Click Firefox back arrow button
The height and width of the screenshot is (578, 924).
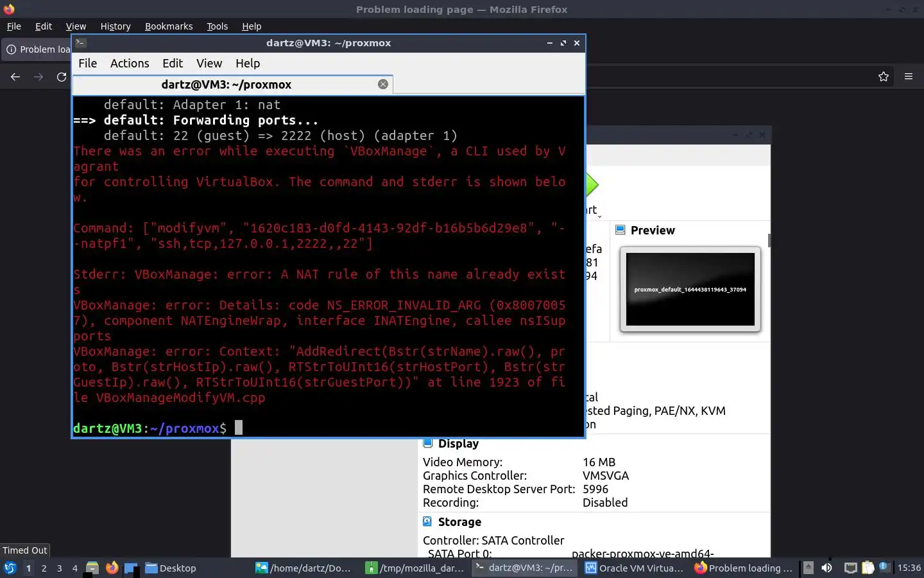15,77
